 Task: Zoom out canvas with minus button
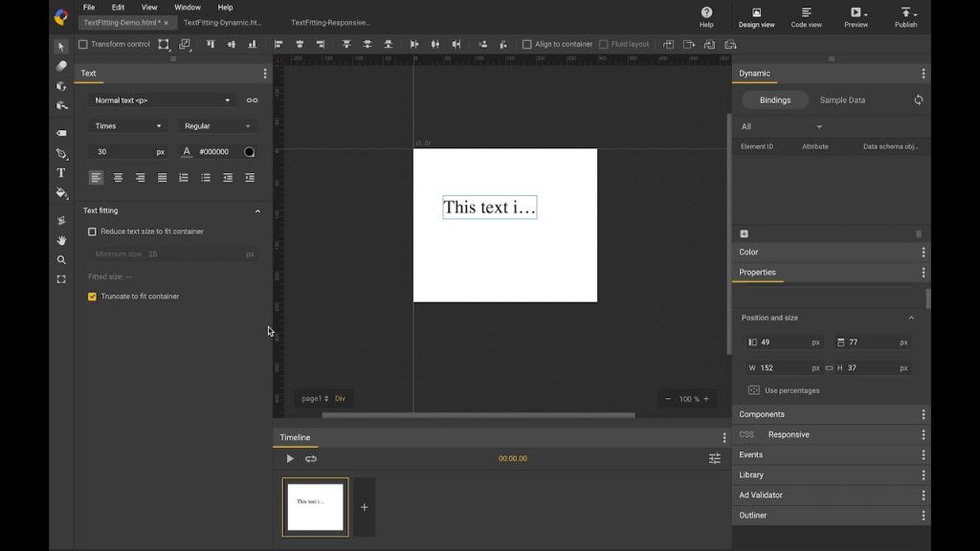[668, 399]
